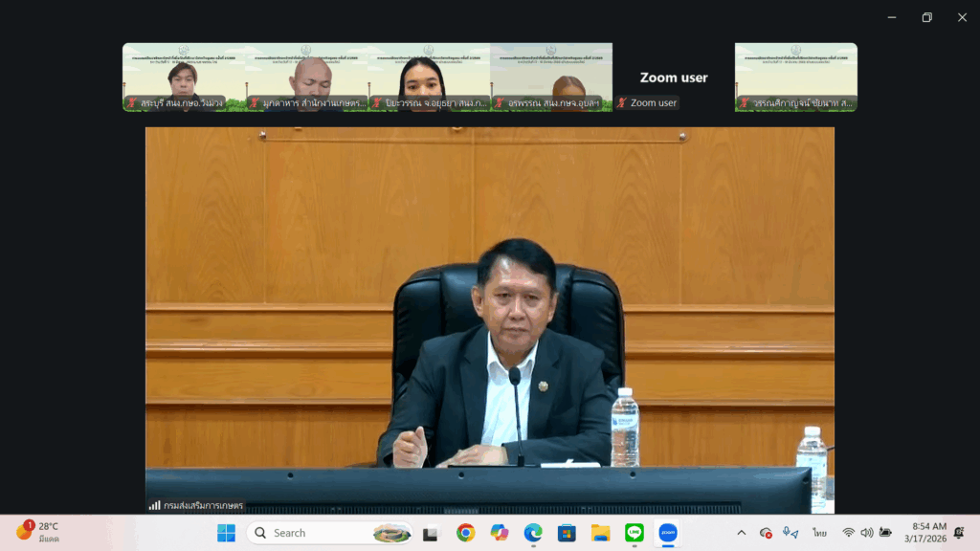Open Microsoft Store from taskbar
980x551 pixels.
(x=567, y=533)
